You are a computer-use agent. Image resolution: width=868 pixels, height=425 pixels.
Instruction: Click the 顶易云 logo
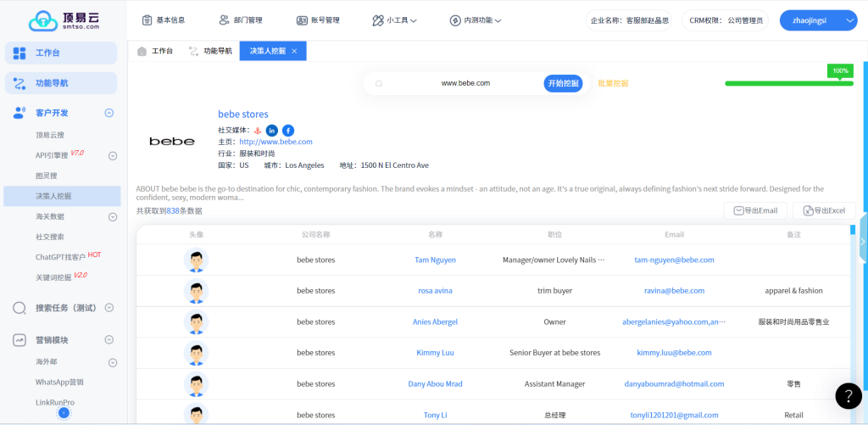64,20
